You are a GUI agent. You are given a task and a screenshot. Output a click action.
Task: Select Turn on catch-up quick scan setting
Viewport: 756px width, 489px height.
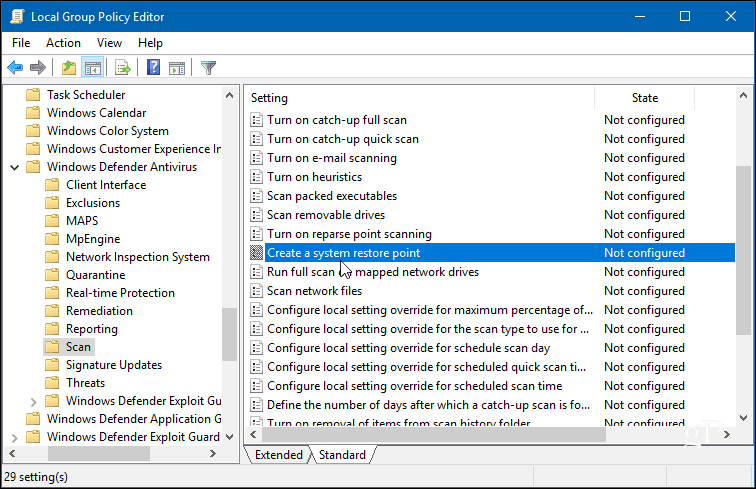coord(343,139)
